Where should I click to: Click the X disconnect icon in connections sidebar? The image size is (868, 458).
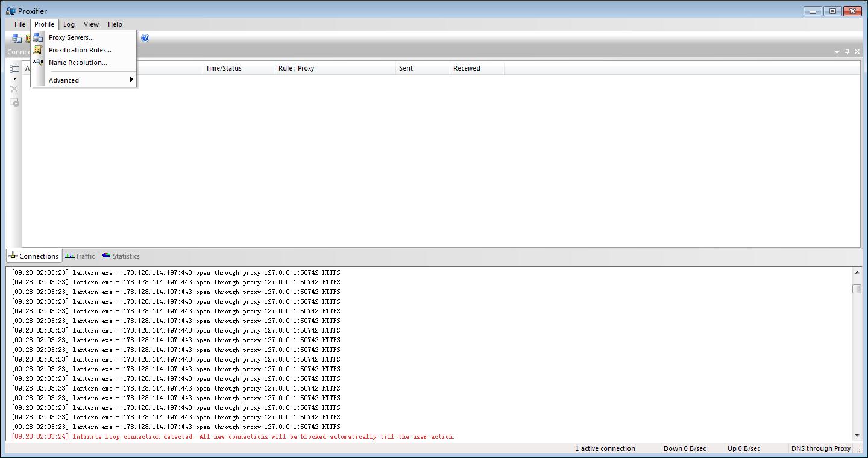[x=14, y=89]
